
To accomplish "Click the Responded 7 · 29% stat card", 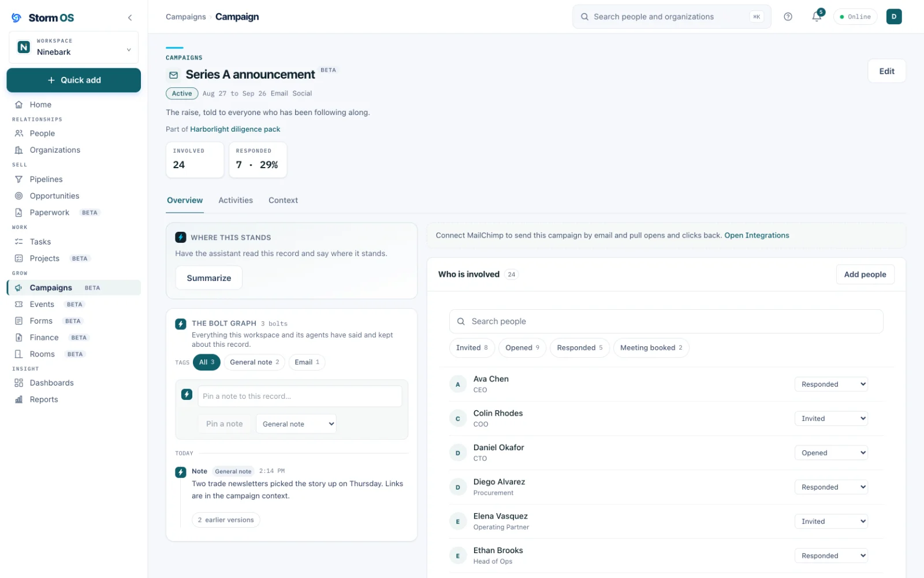I will (258, 160).
